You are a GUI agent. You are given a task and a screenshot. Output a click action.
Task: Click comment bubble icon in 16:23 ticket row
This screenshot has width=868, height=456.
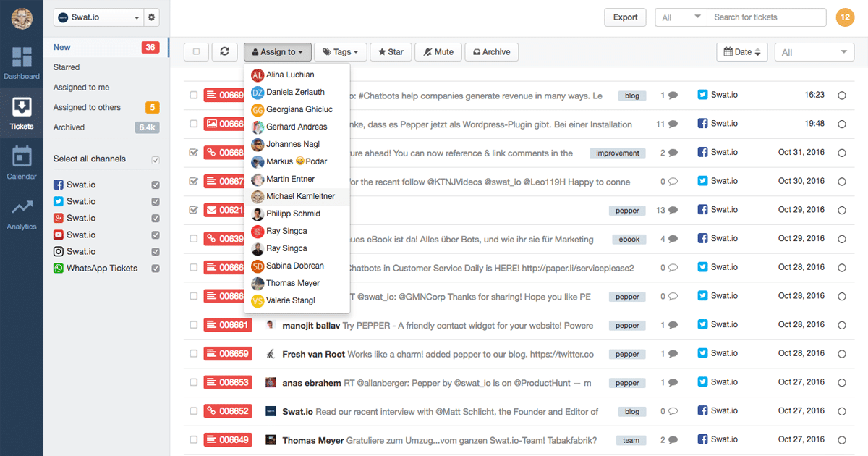coord(673,96)
